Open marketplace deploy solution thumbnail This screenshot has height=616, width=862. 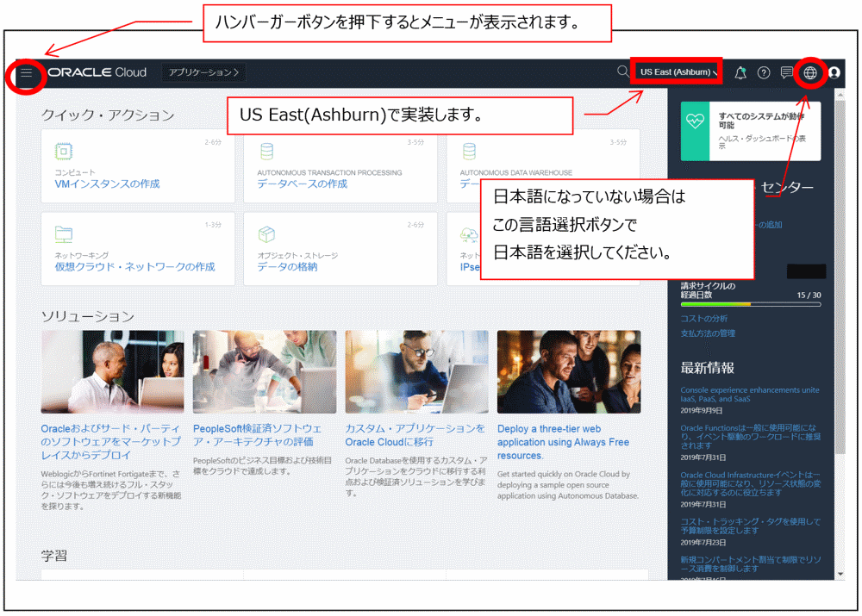112,371
